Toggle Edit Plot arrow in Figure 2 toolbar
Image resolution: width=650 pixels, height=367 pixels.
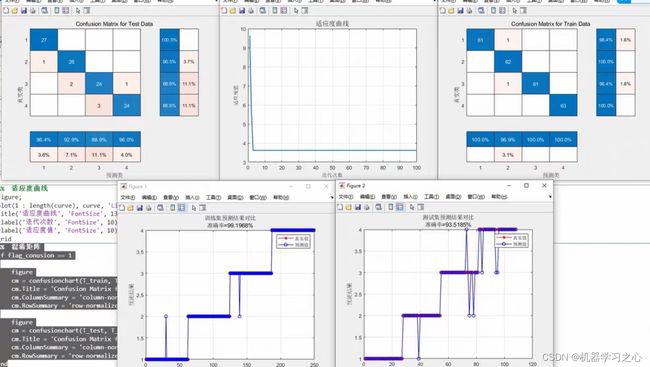(x=412, y=207)
